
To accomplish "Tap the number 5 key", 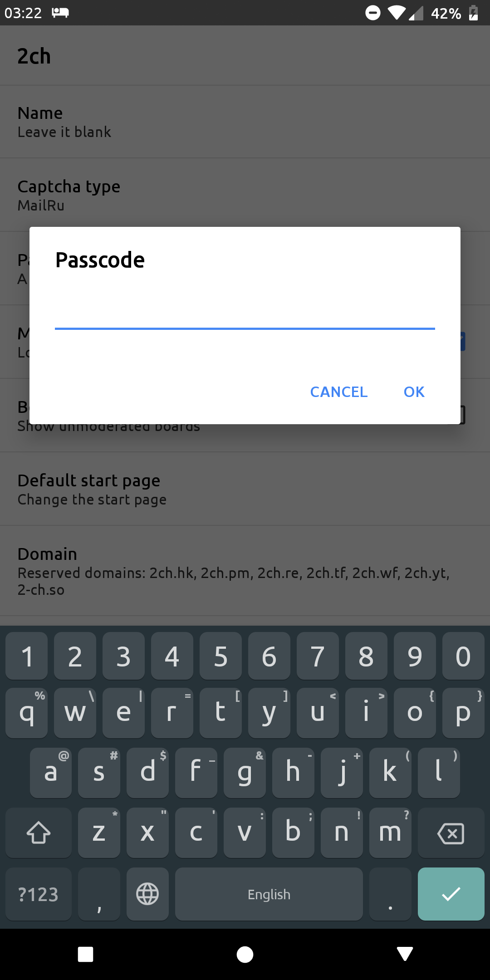I will (x=220, y=656).
